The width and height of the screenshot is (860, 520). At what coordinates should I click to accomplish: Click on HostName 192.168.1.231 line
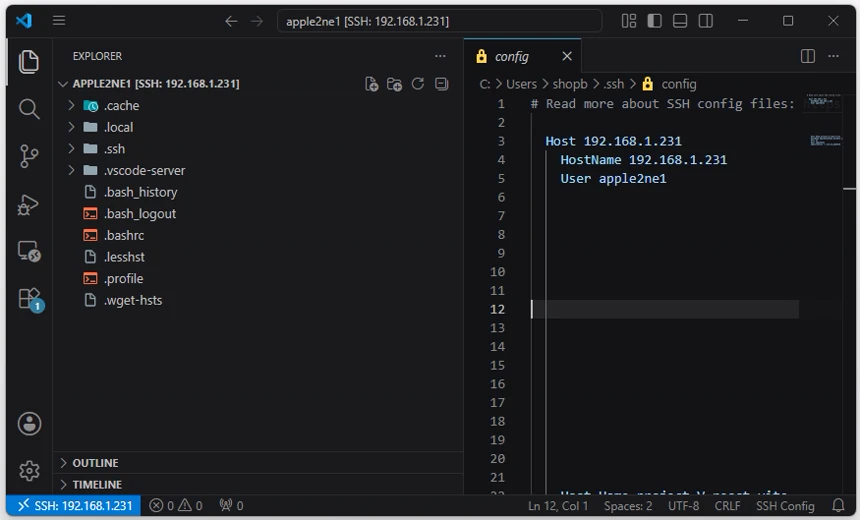(643, 160)
